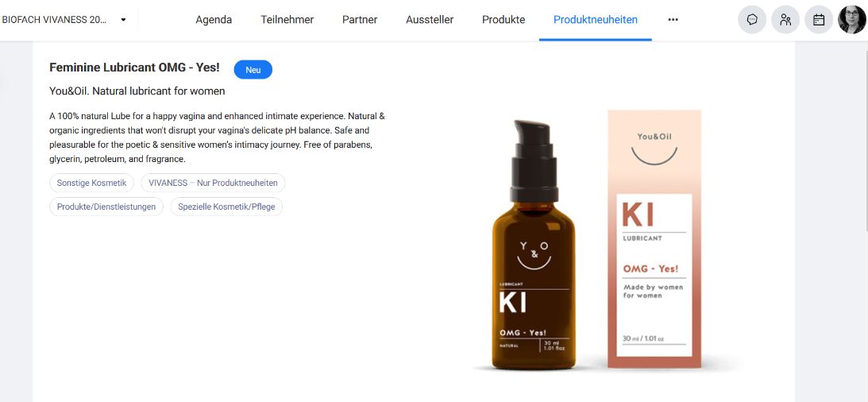The image size is (868, 402).
Task: Select the Produktneuheiten tab
Action: pyautogui.click(x=596, y=19)
